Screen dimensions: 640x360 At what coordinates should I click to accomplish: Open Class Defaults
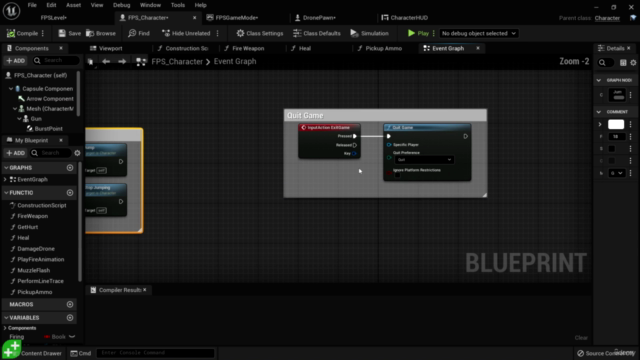coord(317,33)
